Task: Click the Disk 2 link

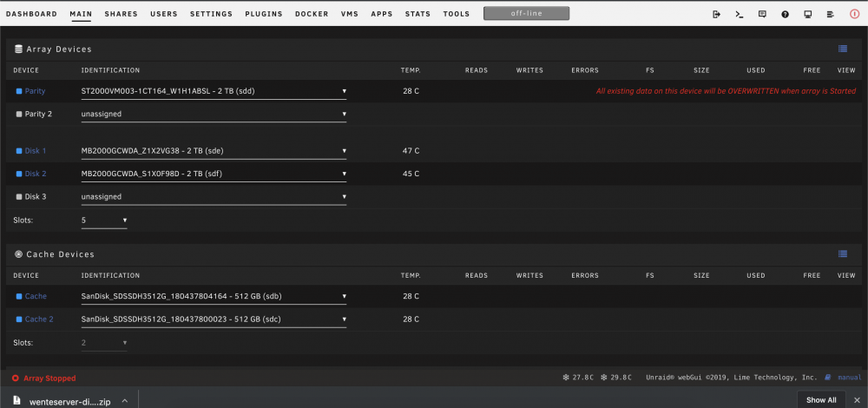Action: [36, 174]
